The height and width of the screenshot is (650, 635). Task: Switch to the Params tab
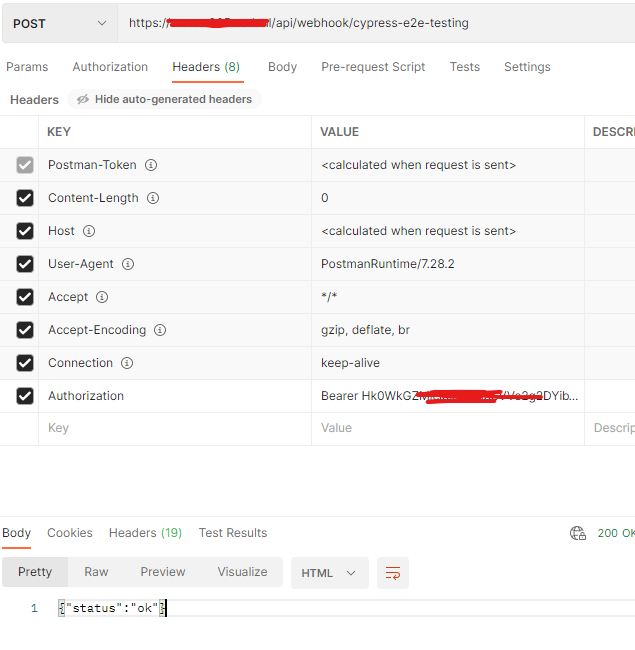click(27, 67)
